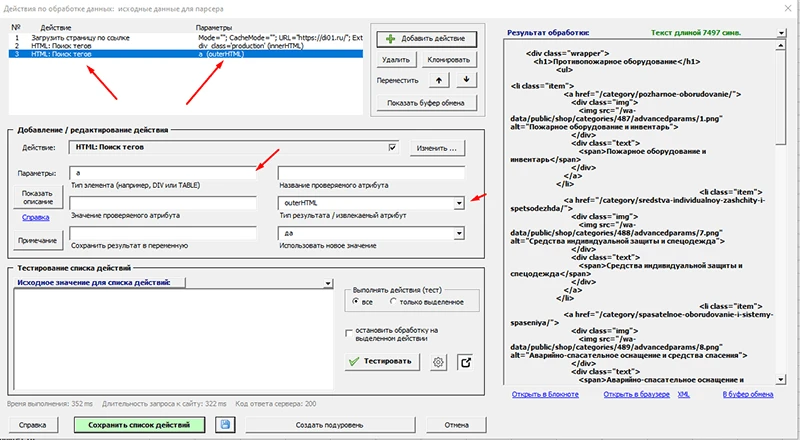Close the data processing actions dialog

(788, 8)
